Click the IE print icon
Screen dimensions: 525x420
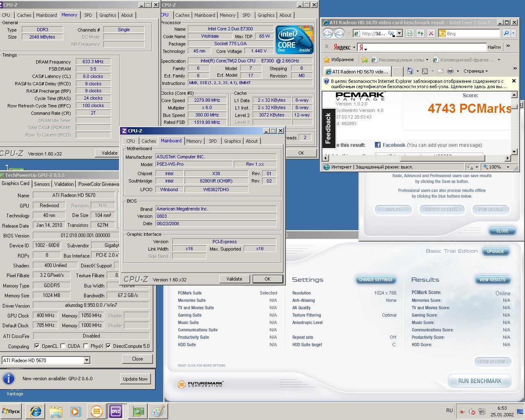click(450, 71)
